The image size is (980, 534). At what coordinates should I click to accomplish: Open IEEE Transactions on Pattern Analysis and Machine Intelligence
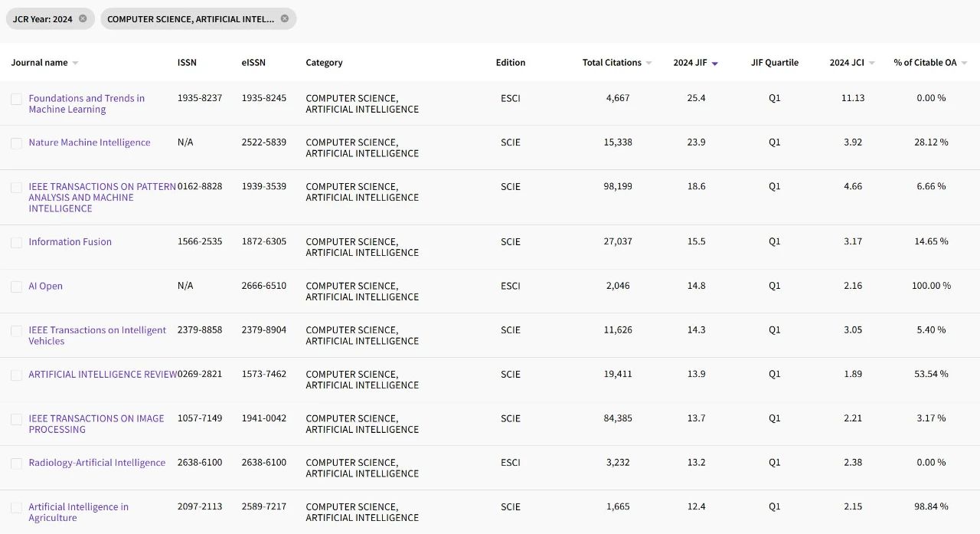103,198
